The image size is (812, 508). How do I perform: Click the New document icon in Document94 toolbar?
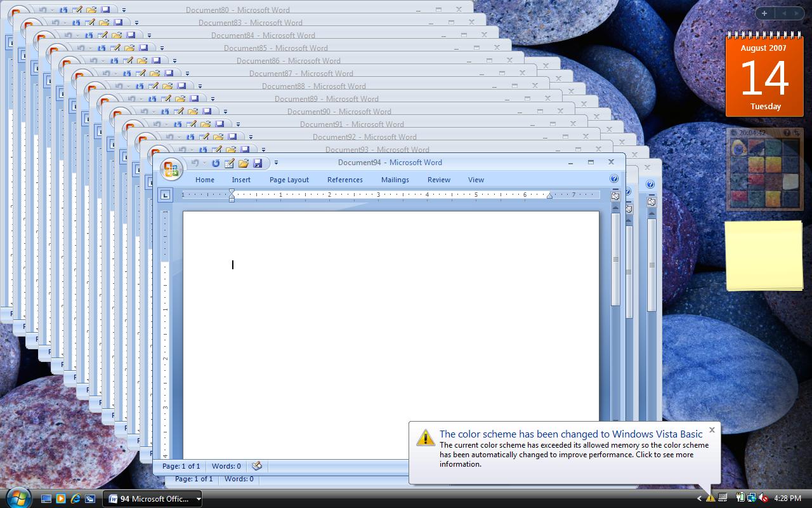point(230,163)
